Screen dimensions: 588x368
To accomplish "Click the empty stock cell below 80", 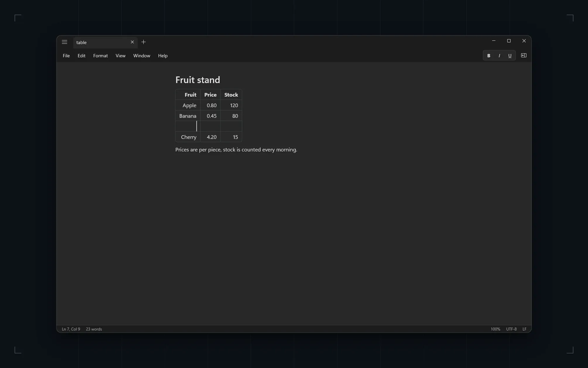I will [231, 126].
